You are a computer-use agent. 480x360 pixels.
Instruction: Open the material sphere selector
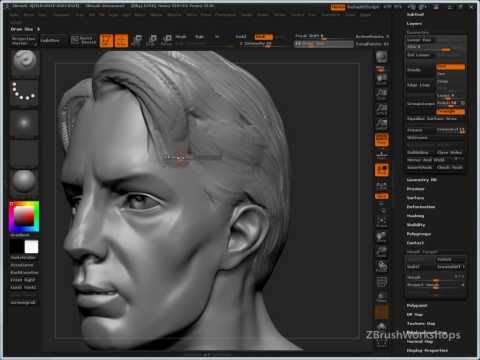(24, 182)
